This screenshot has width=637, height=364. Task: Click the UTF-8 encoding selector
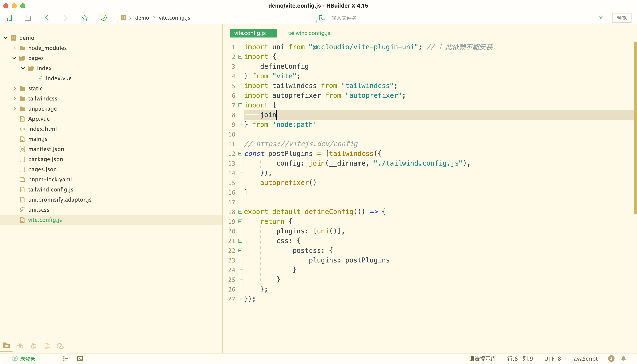tap(553, 359)
